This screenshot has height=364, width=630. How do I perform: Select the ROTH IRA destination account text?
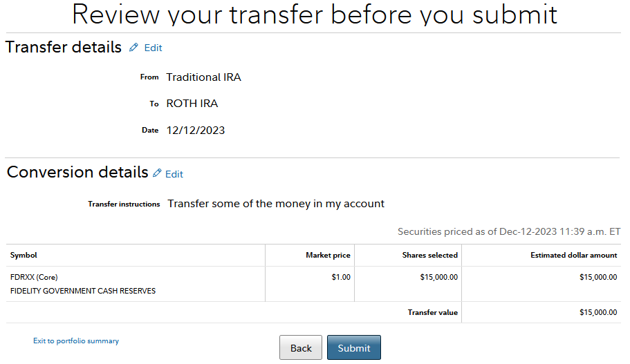point(192,104)
